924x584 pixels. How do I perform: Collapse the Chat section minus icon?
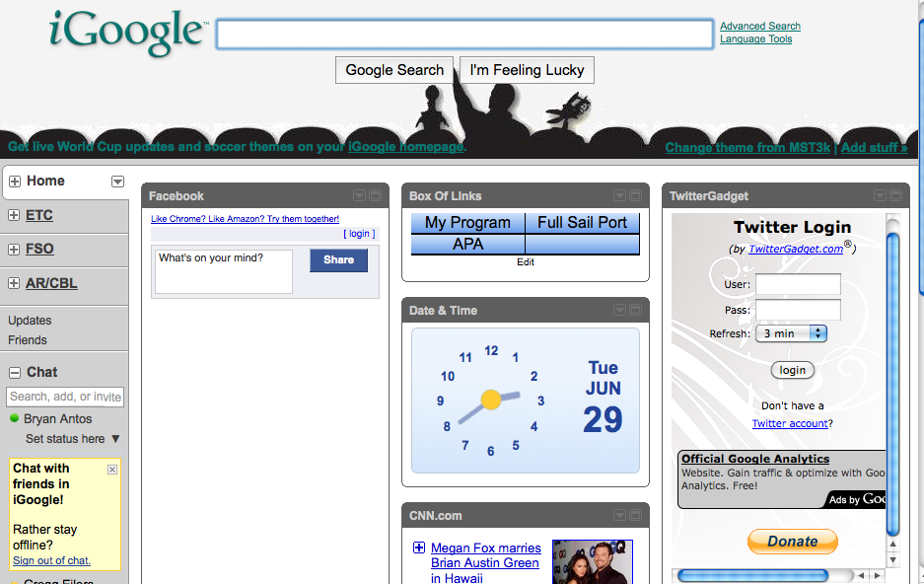(x=15, y=373)
